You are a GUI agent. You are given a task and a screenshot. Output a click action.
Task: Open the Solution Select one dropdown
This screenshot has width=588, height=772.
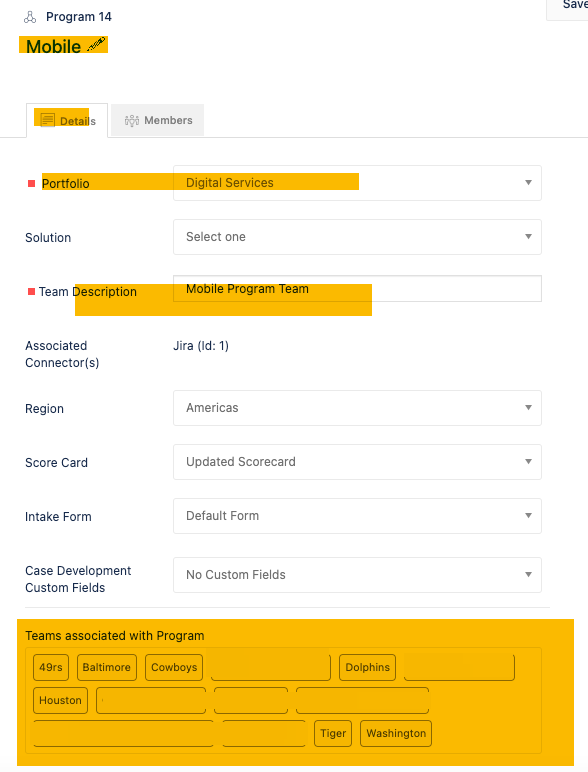357,237
